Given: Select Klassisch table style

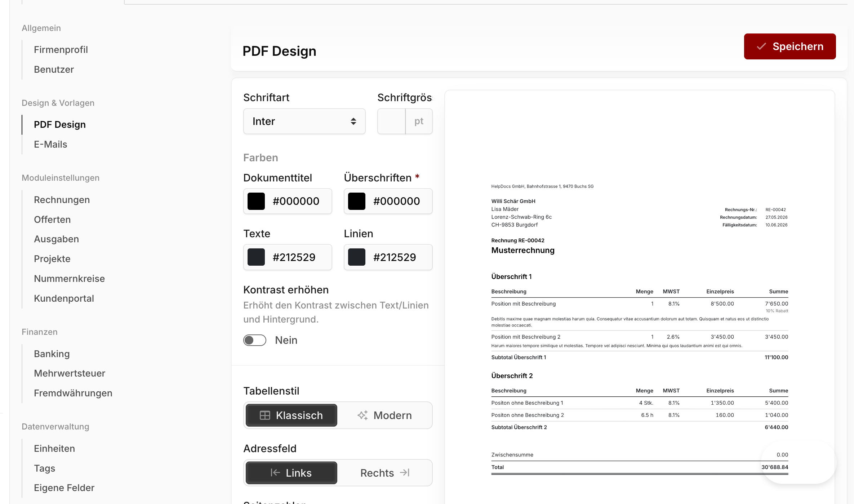Looking at the screenshot, I should [x=292, y=415].
